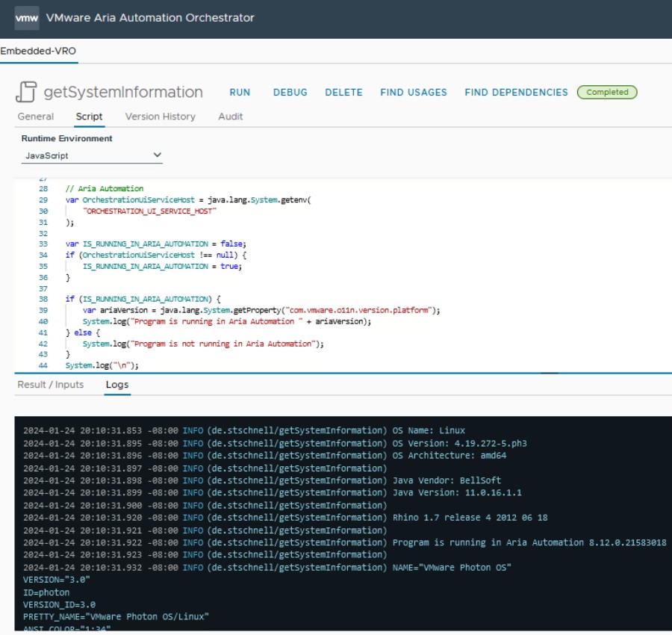Click FIND DEPENDENCIES
This screenshot has width=672, height=635.
pos(516,92)
